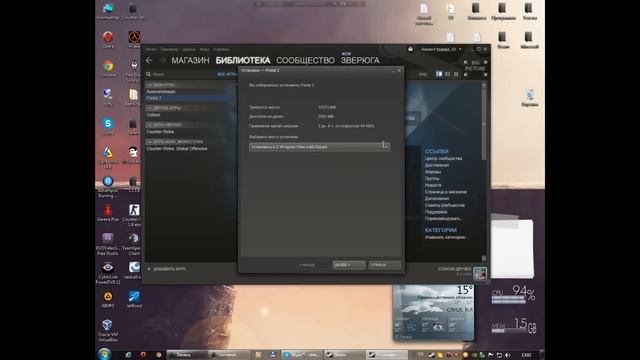Switch the library to list view
Image resolution: width=640 pixels, height=360 pixels.
click(448, 74)
